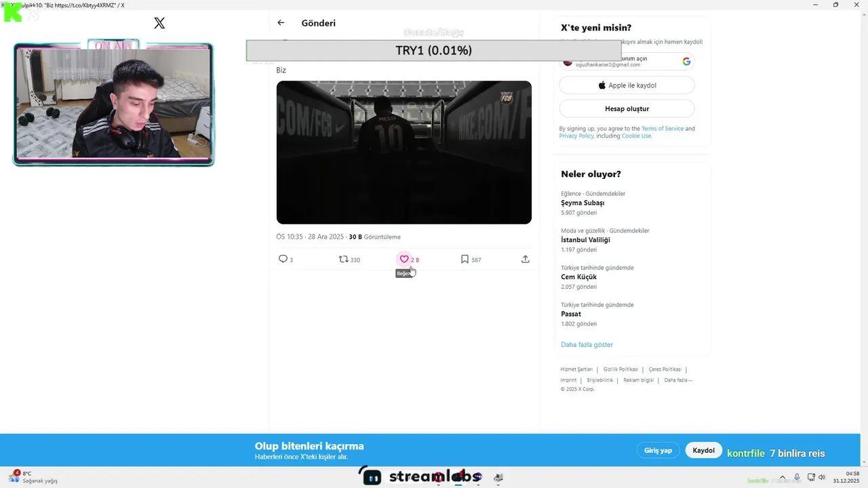868x488 pixels.
Task: Click the repost icon showing 330
Action: point(344,259)
